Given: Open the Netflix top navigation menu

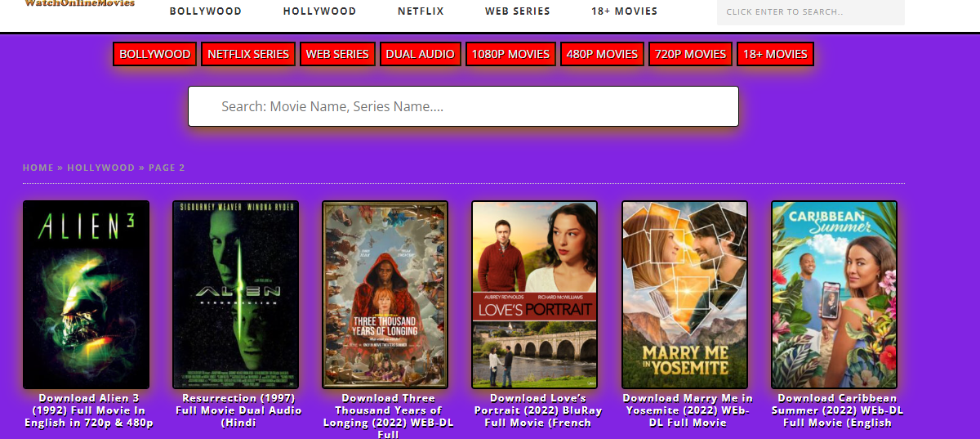Looking at the screenshot, I should [421, 11].
